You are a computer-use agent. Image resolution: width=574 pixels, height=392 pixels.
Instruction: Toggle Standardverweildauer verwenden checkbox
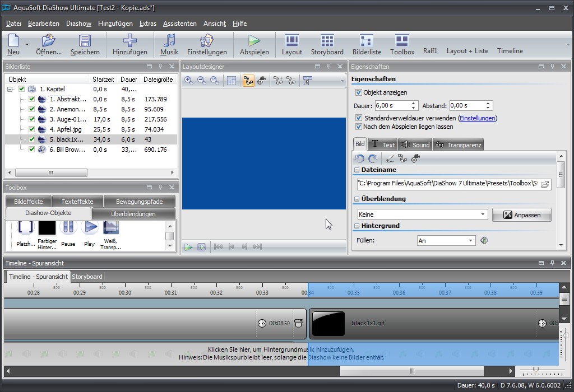tap(359, 118)
